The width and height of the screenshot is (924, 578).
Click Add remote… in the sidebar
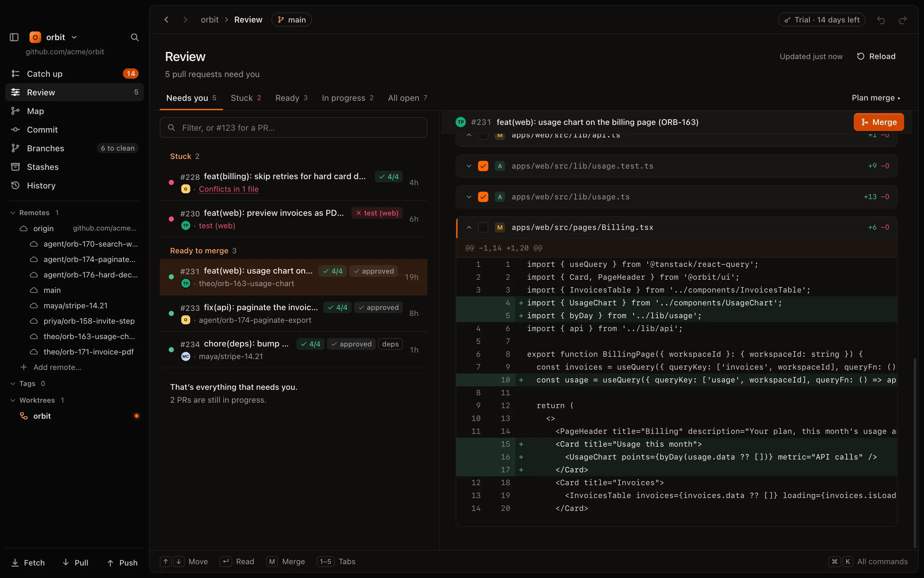tap(51, 367)
